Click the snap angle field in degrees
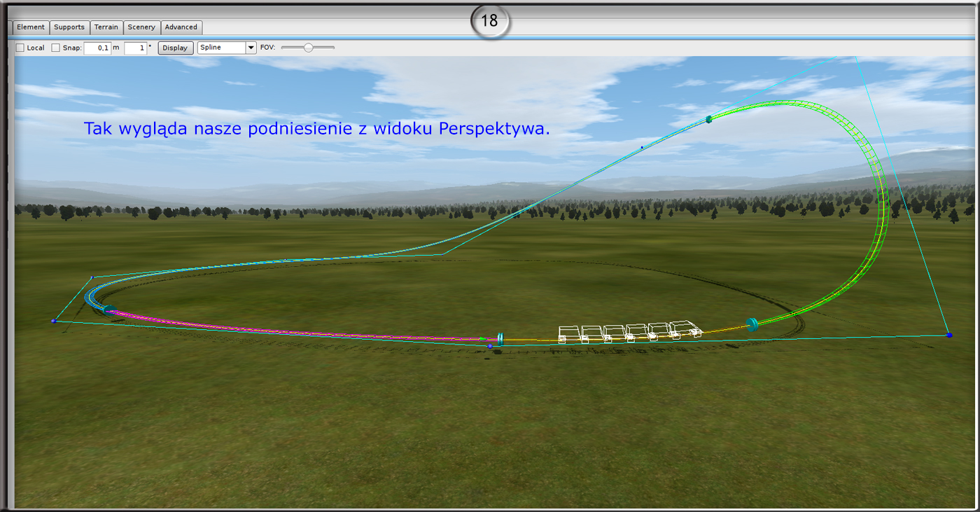 click(x=135, y=48)
